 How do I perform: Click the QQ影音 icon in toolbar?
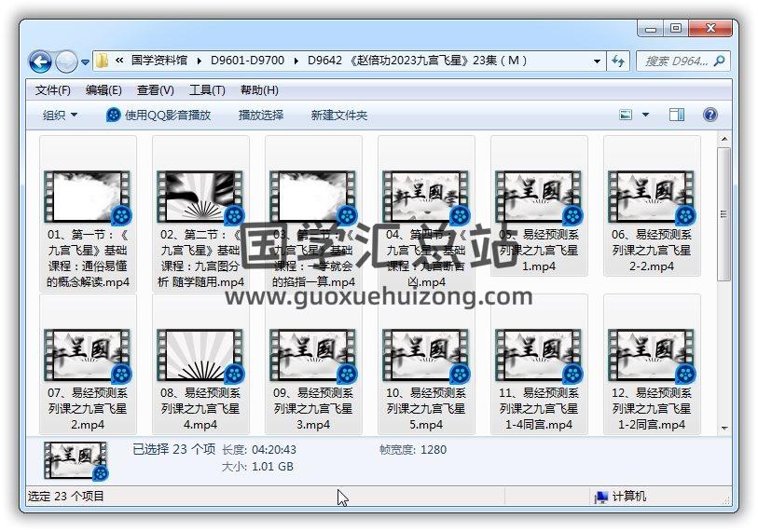(114, 115)
